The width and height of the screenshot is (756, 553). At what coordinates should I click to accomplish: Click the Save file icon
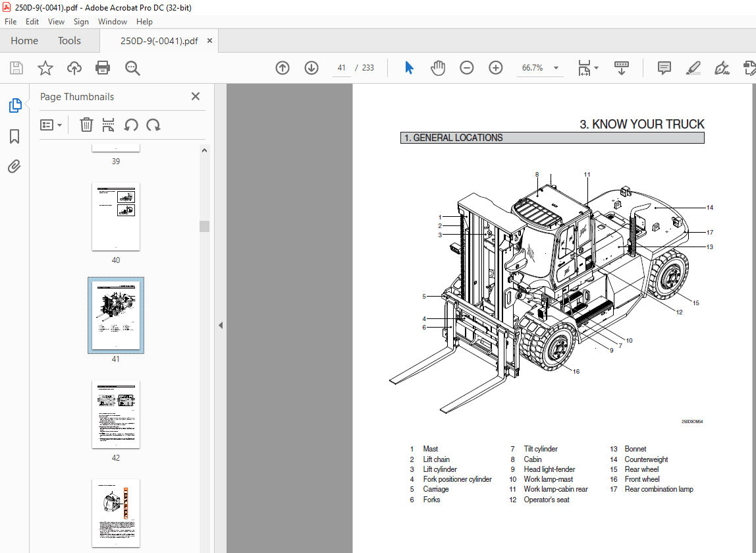(x=16, y=68)
